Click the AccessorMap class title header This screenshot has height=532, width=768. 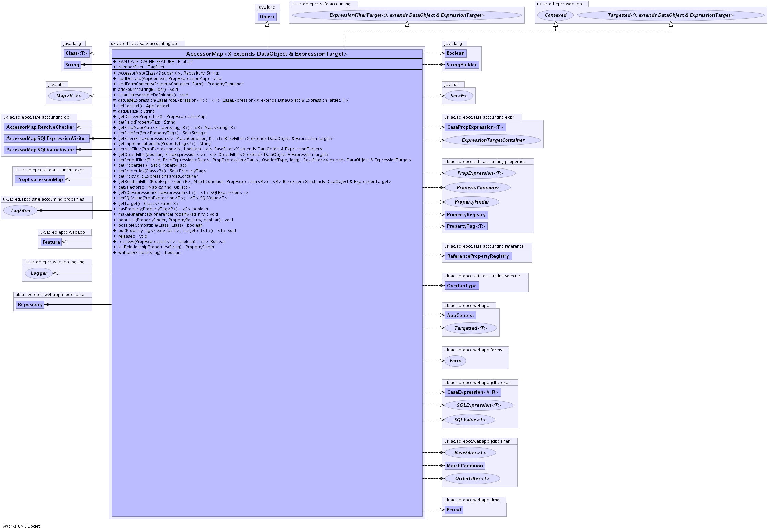point(267,54)
